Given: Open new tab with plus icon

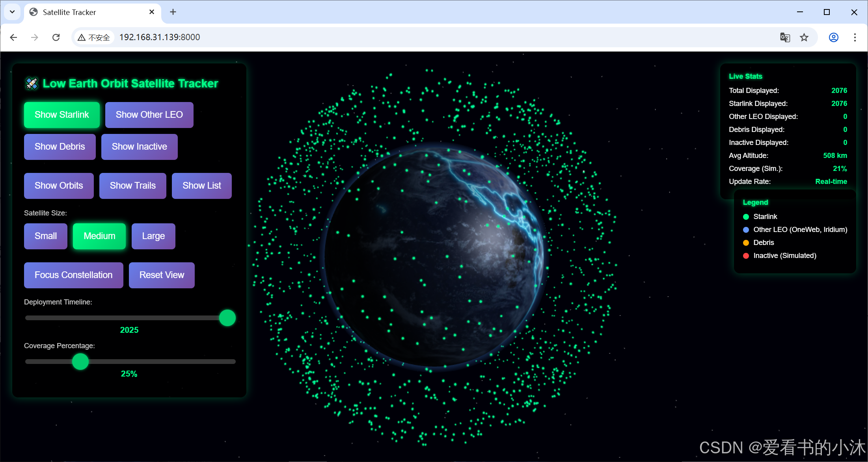Looking at the screenshot, I should click(173, 12).
